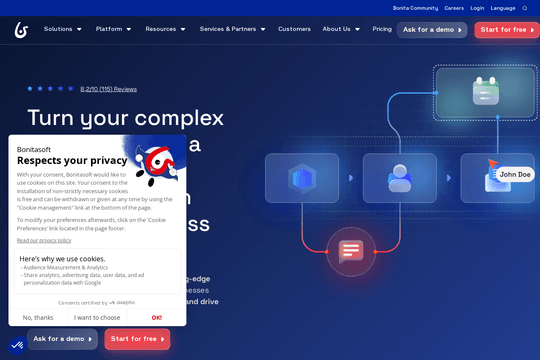Click the John Doe cursor label
The height and width of the screenshot is (360, 540).
pyautogui.click(x=515, y=175)
